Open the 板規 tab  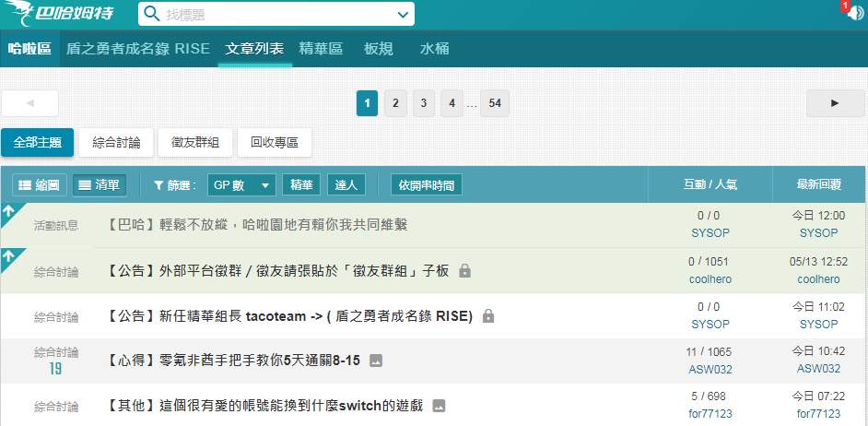point(379,49)
